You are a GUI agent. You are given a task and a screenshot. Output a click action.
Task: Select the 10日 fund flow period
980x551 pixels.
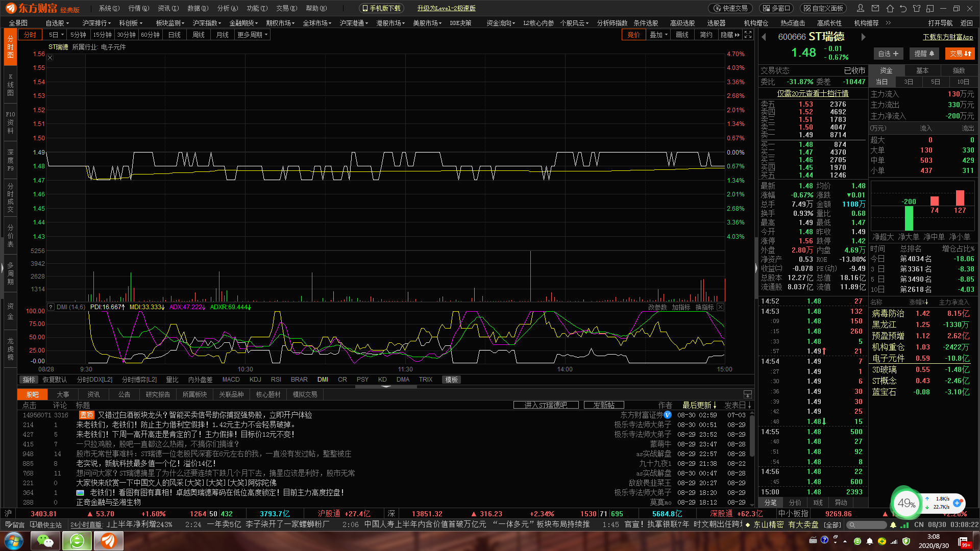pyautogui.click(x=963, y=82)
